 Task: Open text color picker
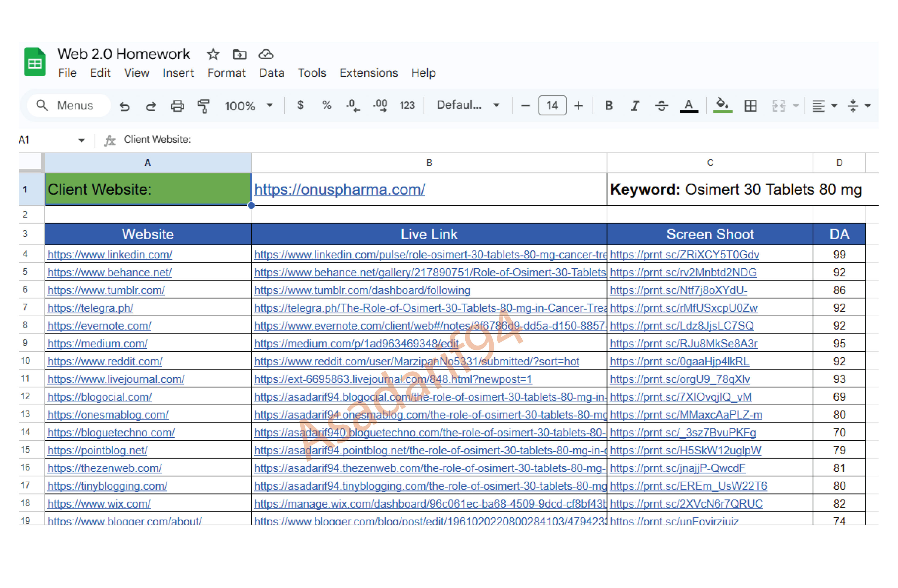pyautogui.click(x=689, y=106)
